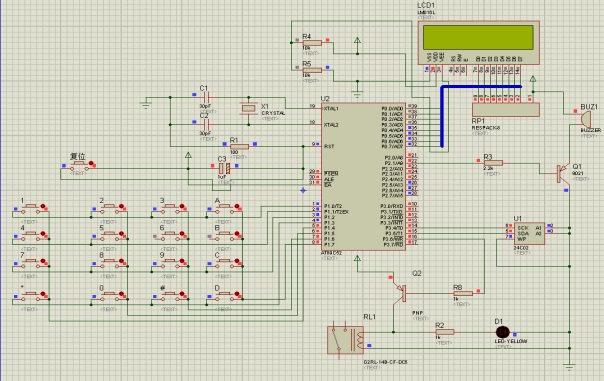This screenshot has width=604, height=381.
Task: Select resistor R2 beside the LED
Action: [445, 332]
